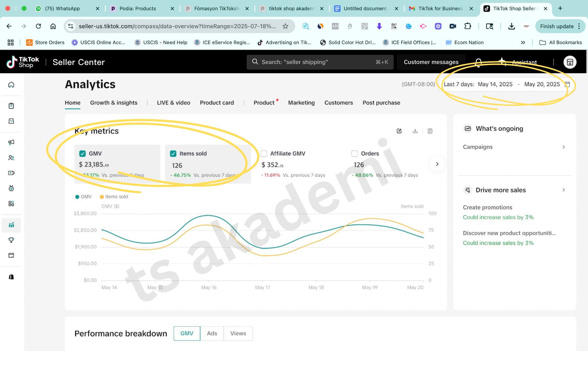Viewport: 588px width, 368px height.
Task: Toggle the Items sold legend swatch
Action: click(x=102, y=197)
